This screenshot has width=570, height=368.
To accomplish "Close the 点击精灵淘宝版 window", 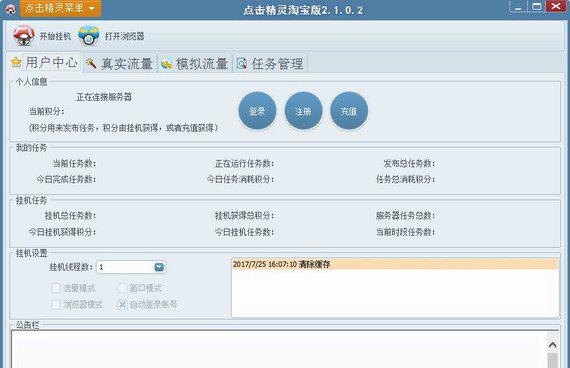I will coord(556,6).
